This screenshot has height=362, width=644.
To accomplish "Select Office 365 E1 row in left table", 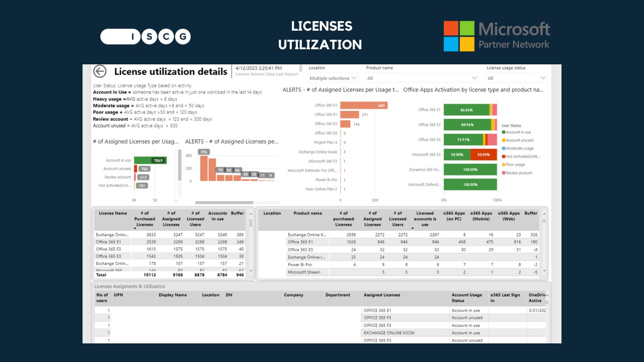I will (x=170, y=242).
